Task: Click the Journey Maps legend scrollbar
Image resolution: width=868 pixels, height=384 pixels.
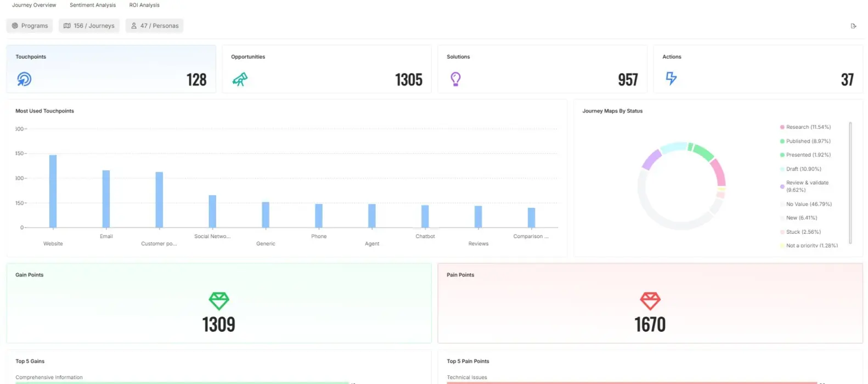Action: (850, 181)
